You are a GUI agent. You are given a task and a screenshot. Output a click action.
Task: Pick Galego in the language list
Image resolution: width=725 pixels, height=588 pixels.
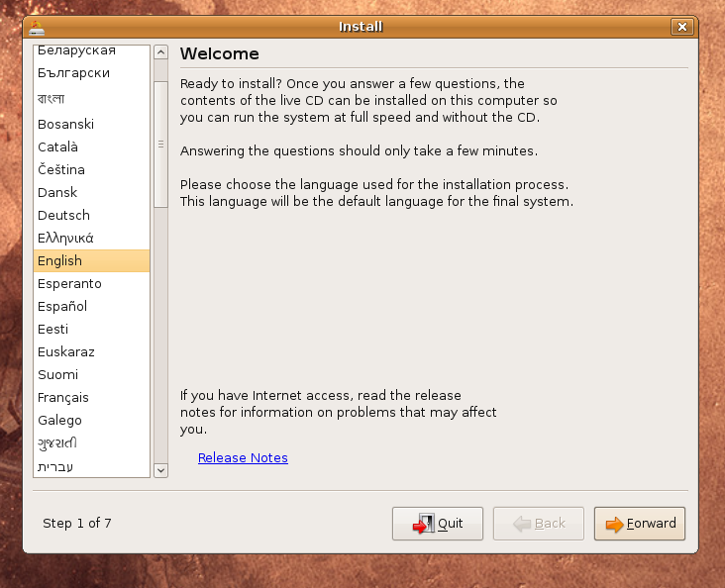pos(91,420)
